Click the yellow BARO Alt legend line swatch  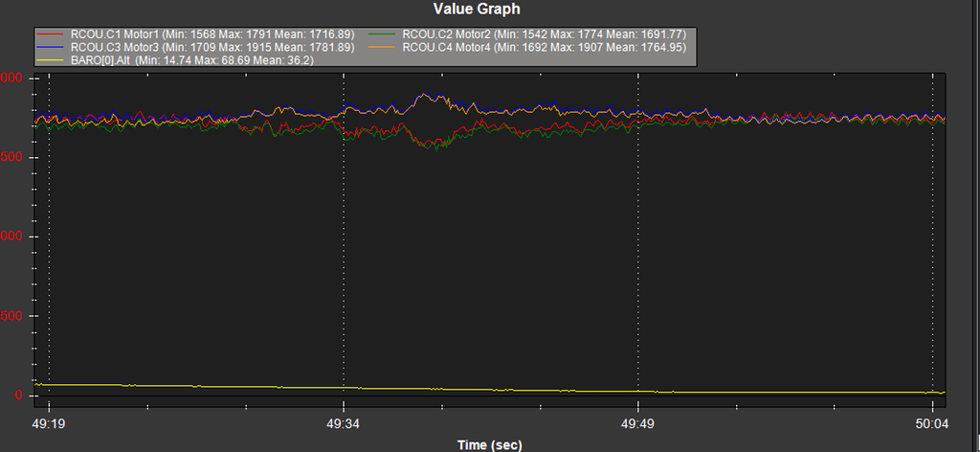point(51,60)
